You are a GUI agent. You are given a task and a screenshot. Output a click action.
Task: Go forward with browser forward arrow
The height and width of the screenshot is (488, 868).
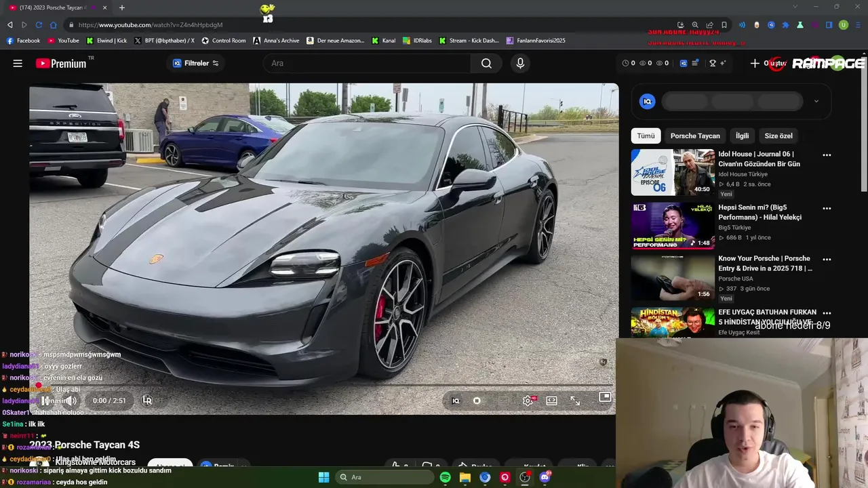tap(24, 24)
